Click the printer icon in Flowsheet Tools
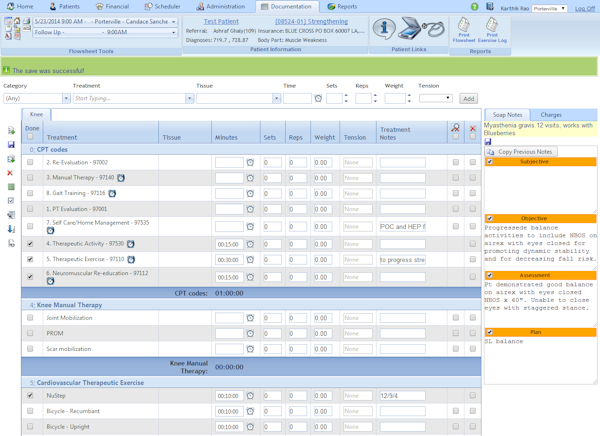 coord(26,21)
